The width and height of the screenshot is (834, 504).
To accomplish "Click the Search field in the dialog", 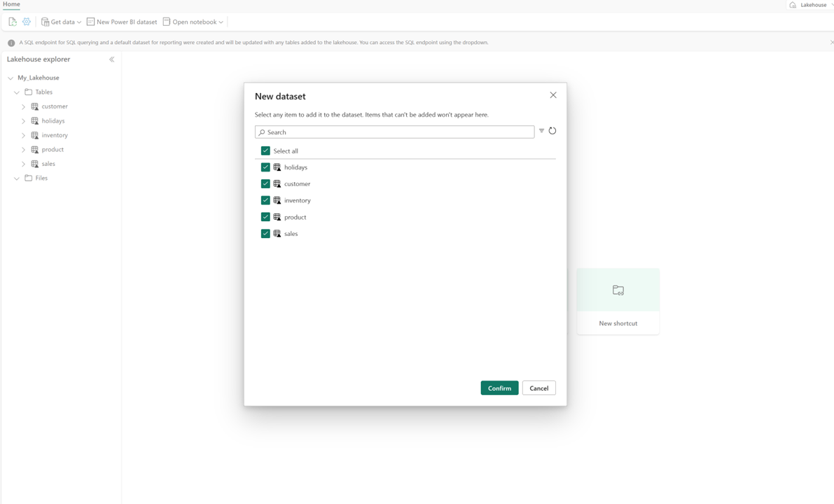I will pos(394,132).
